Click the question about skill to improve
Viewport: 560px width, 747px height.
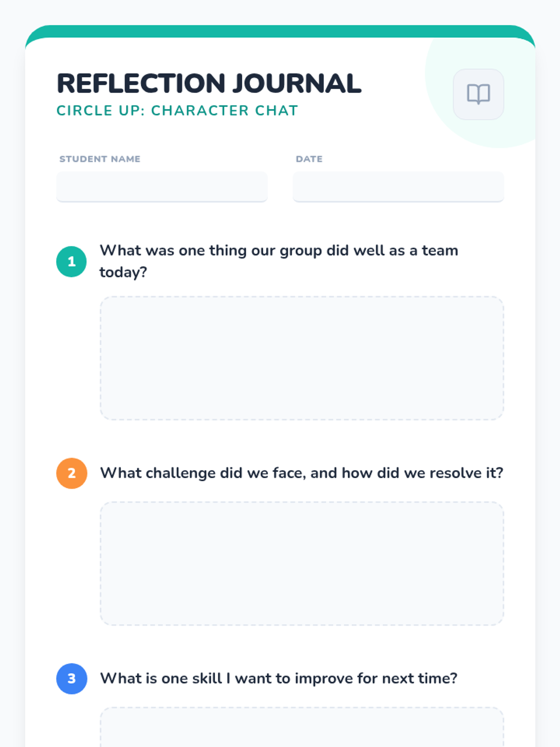pos(279,678)
